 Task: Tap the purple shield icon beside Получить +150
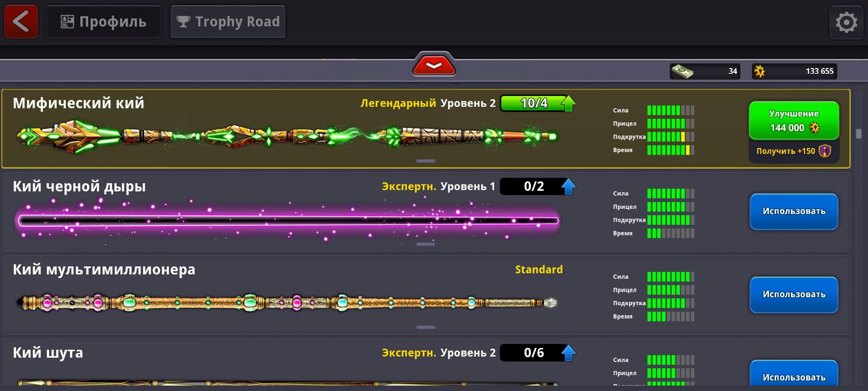click(x=825, y=151)
